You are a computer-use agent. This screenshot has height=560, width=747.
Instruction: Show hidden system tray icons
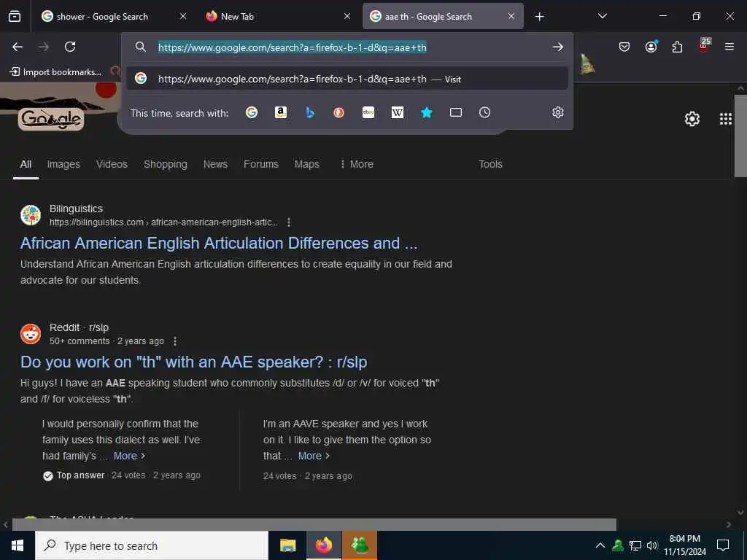[x=600, y=545]
